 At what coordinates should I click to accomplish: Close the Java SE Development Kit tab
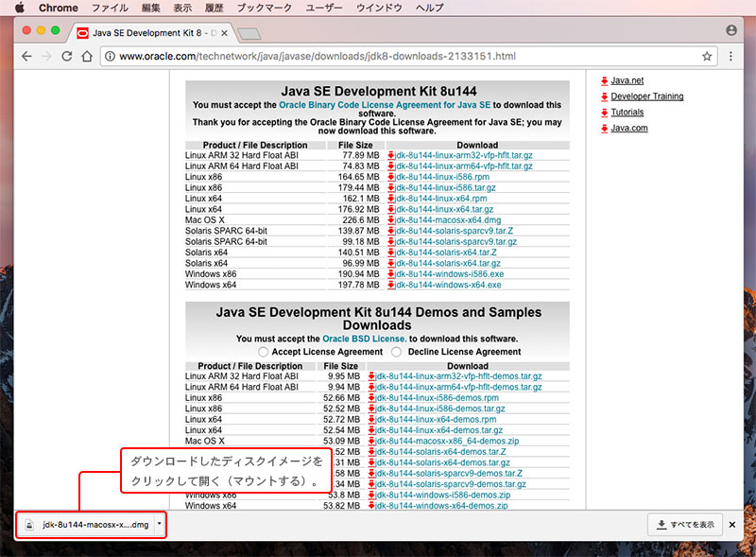click(x=224, y=33)
